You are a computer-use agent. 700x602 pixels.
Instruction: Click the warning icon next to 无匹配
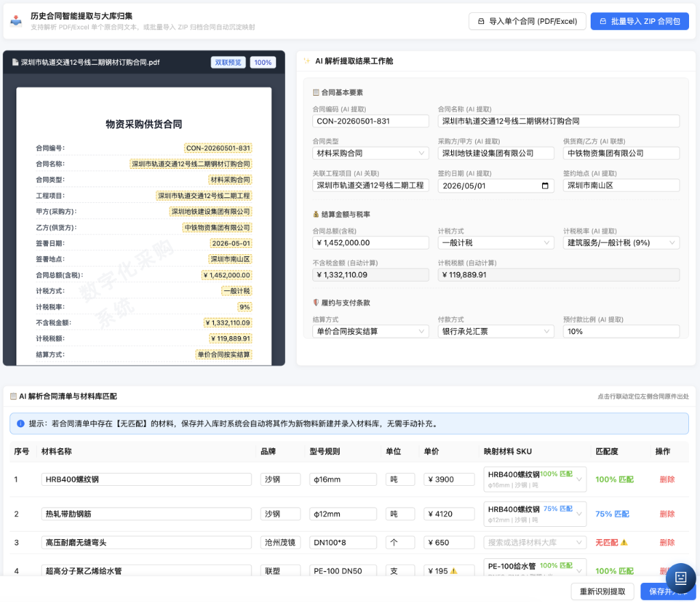pos(624,543)
